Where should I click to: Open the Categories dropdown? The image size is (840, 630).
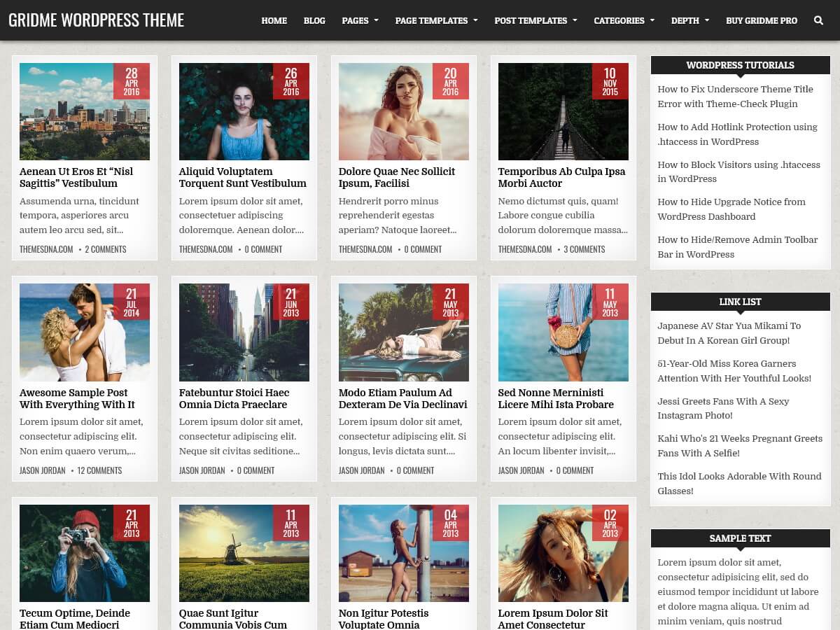(x=619, y=20)
